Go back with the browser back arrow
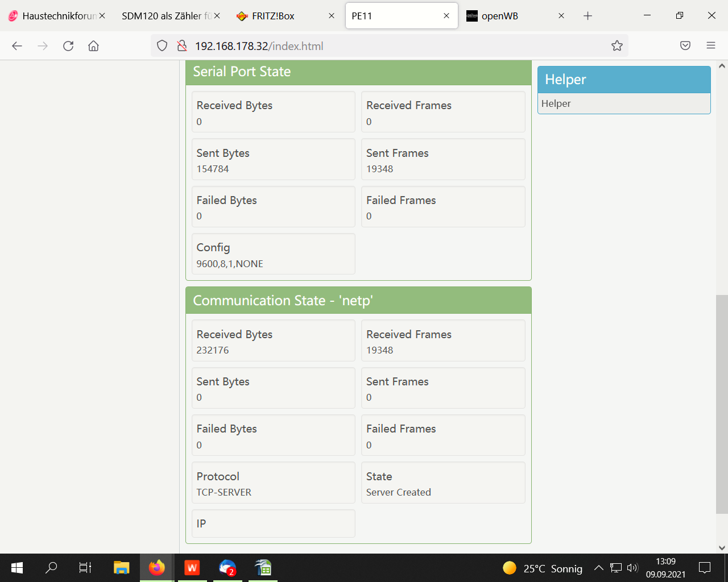 pyautogui.click(x=17, y=46)
